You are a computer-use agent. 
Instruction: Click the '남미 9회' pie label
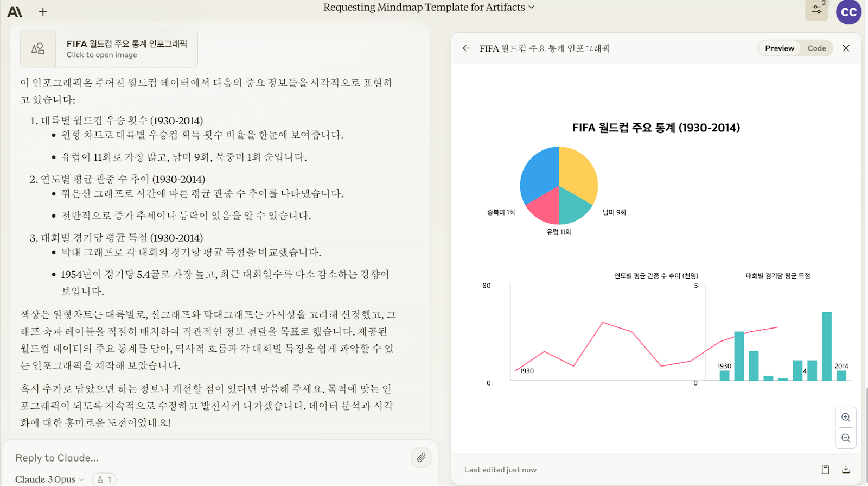[x=614, y=212]
